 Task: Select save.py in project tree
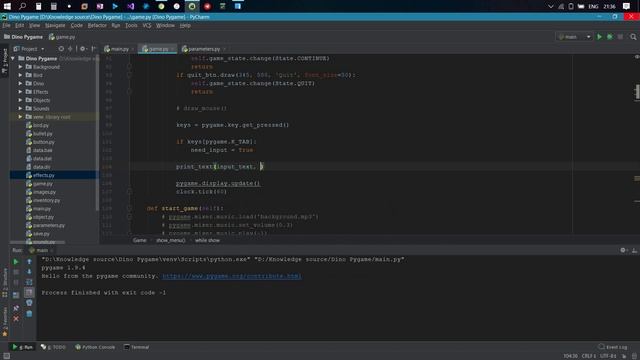point(38,234)
